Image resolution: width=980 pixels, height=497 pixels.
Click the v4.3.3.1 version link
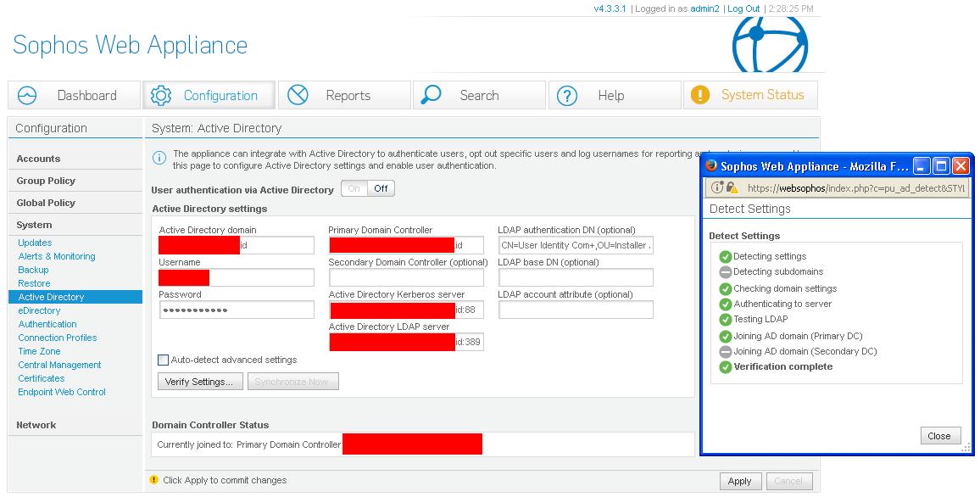610,8
